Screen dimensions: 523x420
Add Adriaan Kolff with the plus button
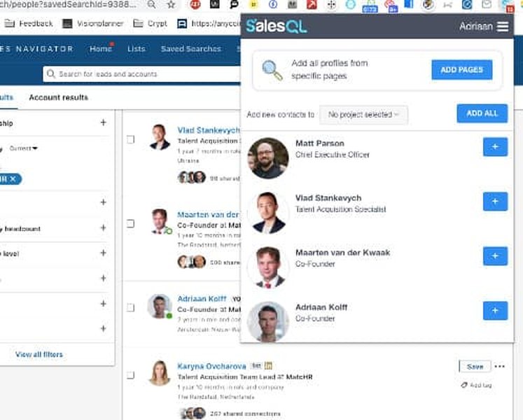pyautogui.click(x=495, y=311)
